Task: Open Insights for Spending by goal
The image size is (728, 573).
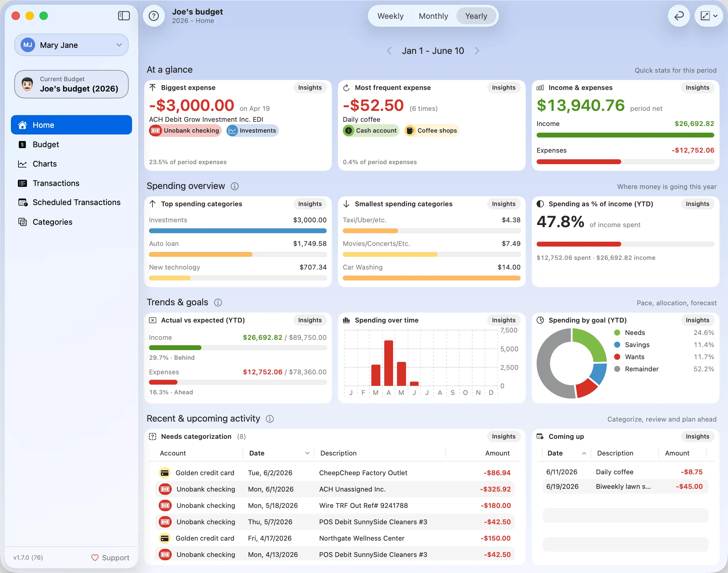Action: (x=697, y=320)
